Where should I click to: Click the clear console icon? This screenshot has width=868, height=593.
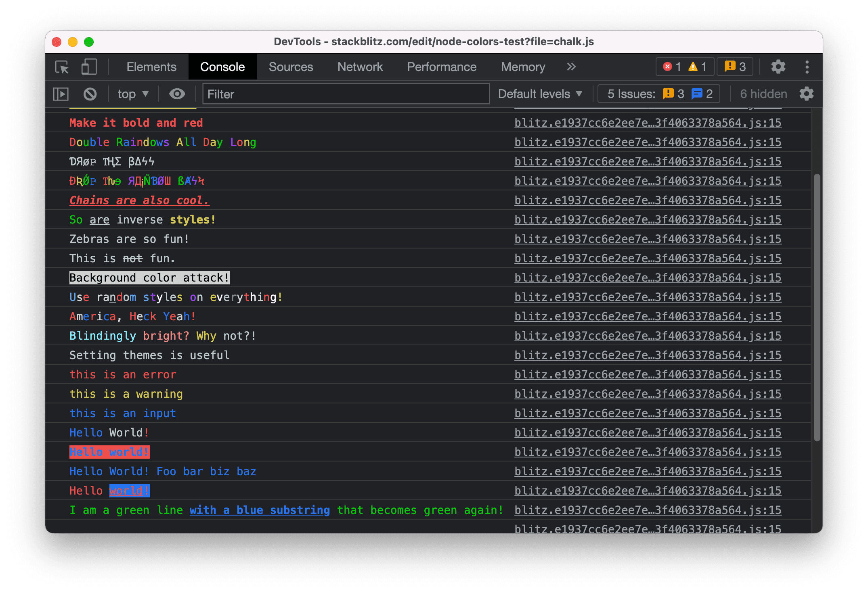[x=90, y=94]
